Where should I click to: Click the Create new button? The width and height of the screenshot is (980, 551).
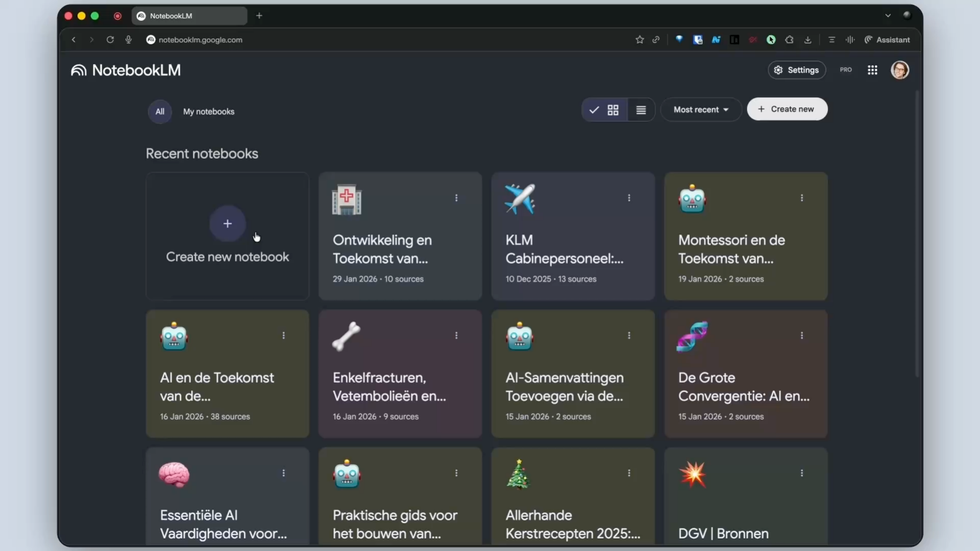click(x=787, y=109)
